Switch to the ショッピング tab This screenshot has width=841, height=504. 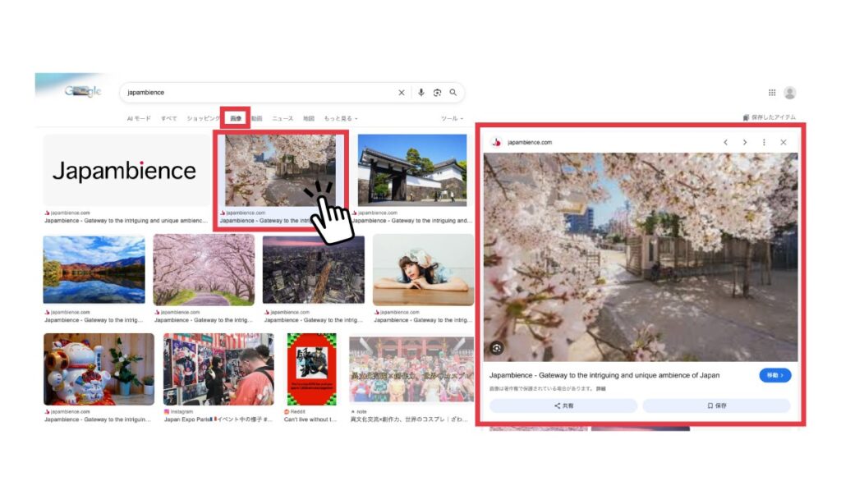point(203,118)
